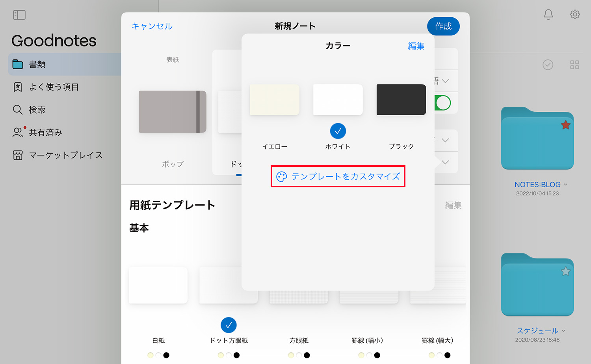
Task: Choose white dot under 方眼紙
Action: [299, 355]
